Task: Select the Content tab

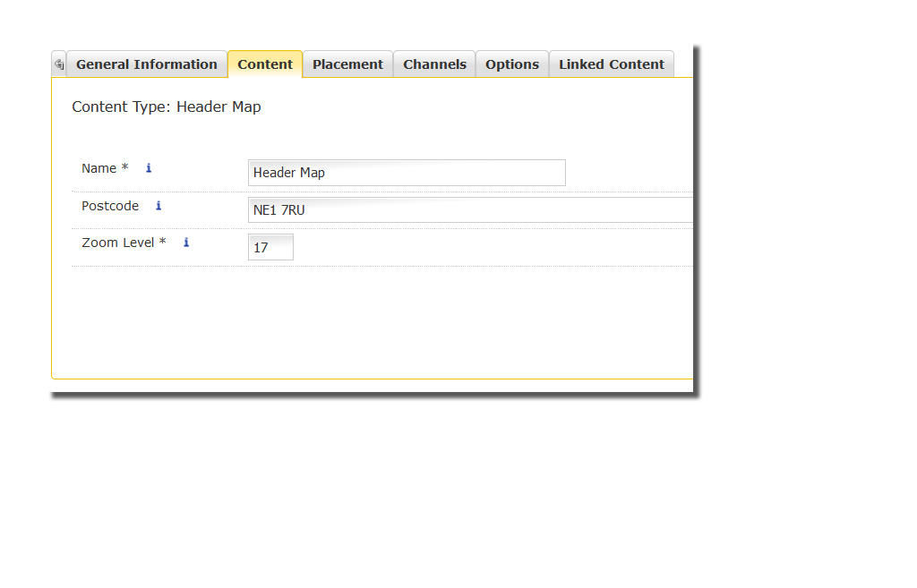Action: pyautogui.click(x=265, y=64)
